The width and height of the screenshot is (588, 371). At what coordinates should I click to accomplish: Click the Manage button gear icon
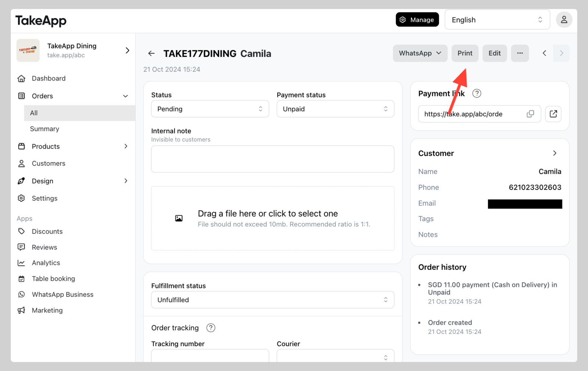[x=403, y=20]
